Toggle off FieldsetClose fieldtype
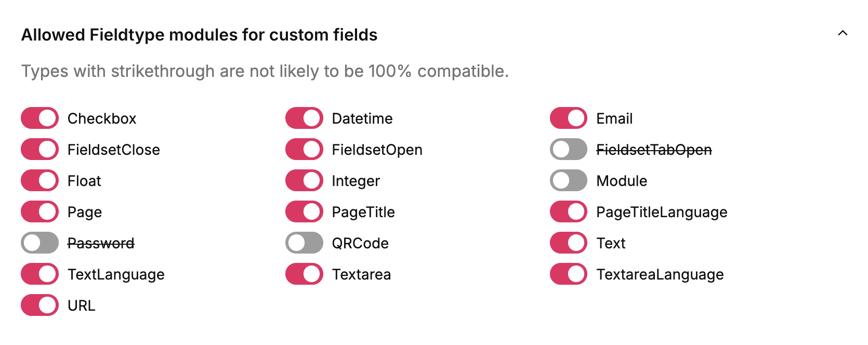Image resolution: width=868 pixels, height=345 pixels. (x=40, y=150)
